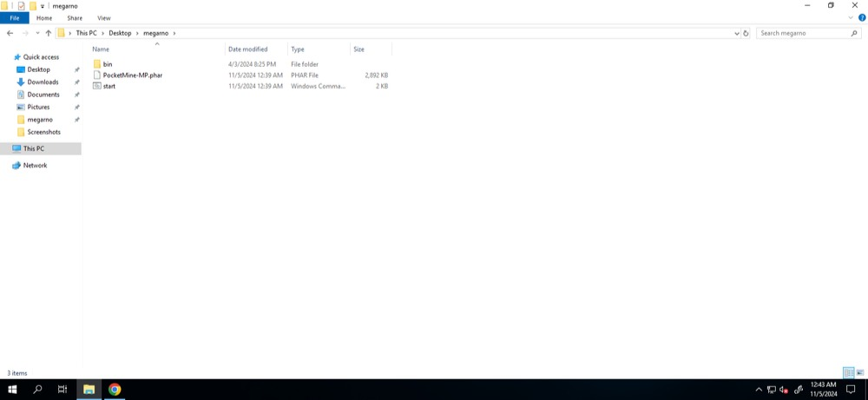Click 4/3/2024 8:25 PM date cell
This screenshot has width=868, height=400.
click(252, 64)
